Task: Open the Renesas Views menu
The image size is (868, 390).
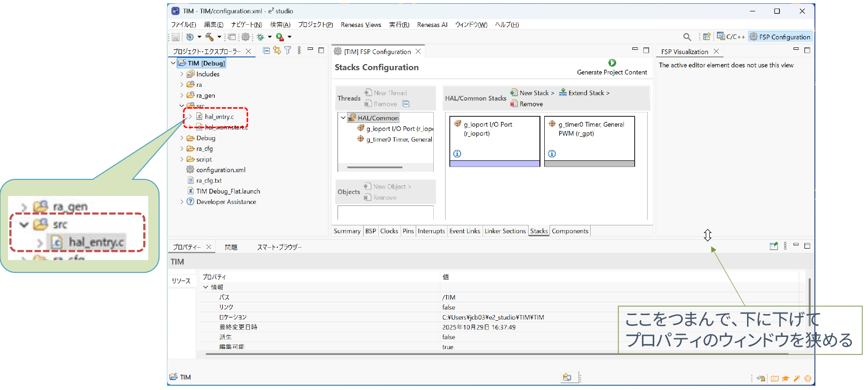Action: pos(360,25)
